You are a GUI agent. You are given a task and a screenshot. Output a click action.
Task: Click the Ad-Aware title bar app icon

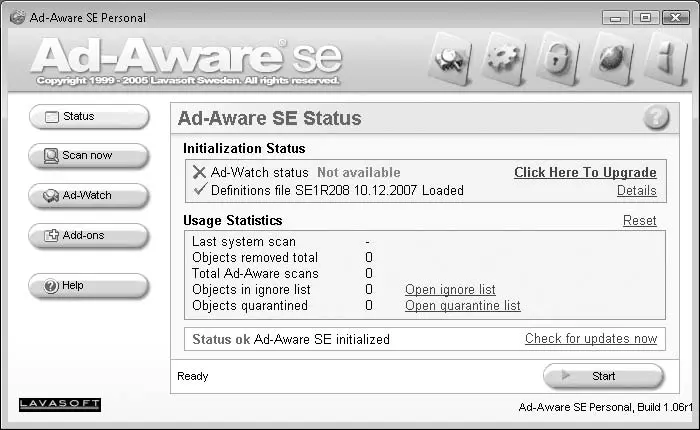coord(17,18)
